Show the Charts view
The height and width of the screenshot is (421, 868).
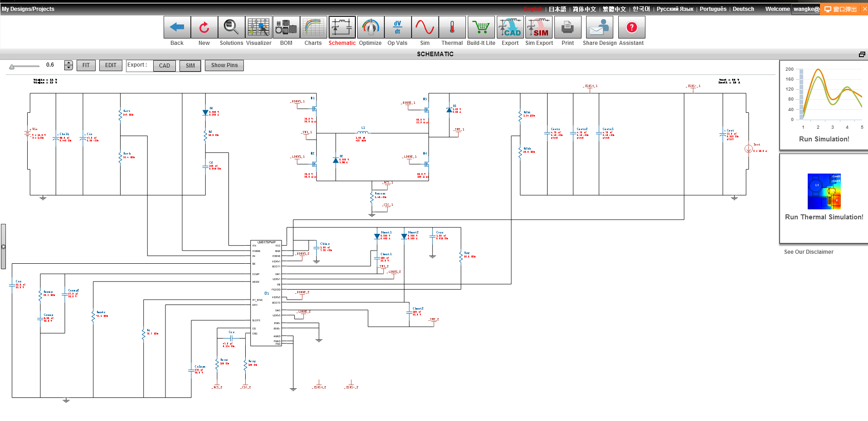(x=313, y=28)
